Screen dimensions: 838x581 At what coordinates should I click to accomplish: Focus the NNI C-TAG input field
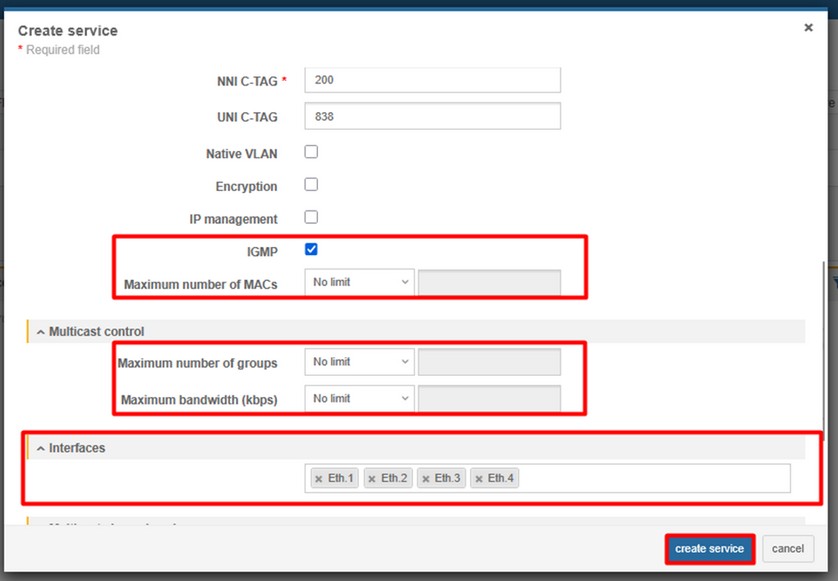[x=432, y=80]
